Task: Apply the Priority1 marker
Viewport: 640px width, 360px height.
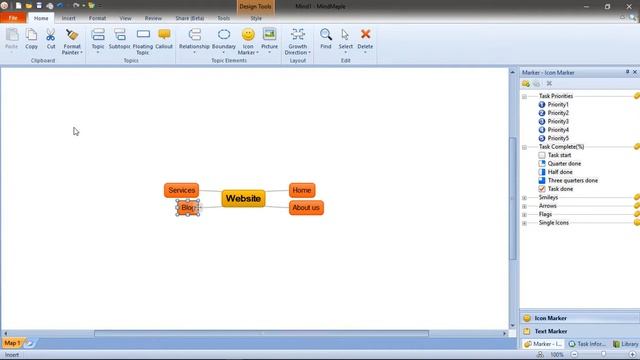Action: 553,104
